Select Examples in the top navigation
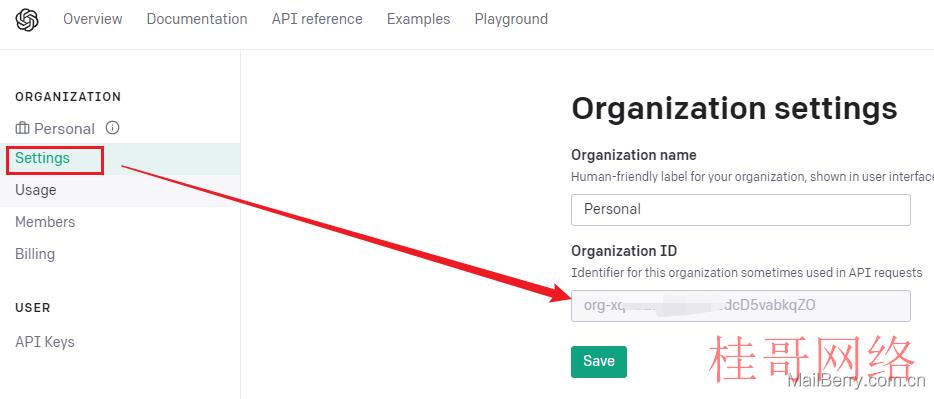The width and height of the screenshot is (934, 399). click(x=419, y=19)
